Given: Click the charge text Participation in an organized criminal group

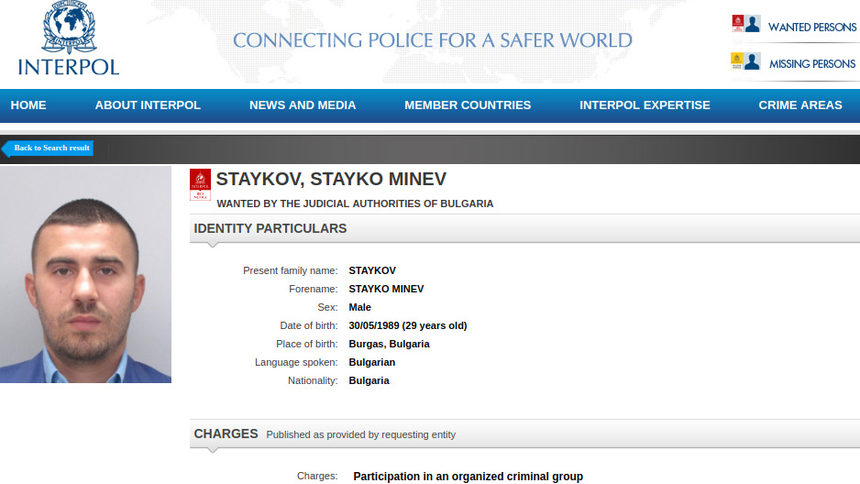Looking at the screenshot, I should (468, 476).
